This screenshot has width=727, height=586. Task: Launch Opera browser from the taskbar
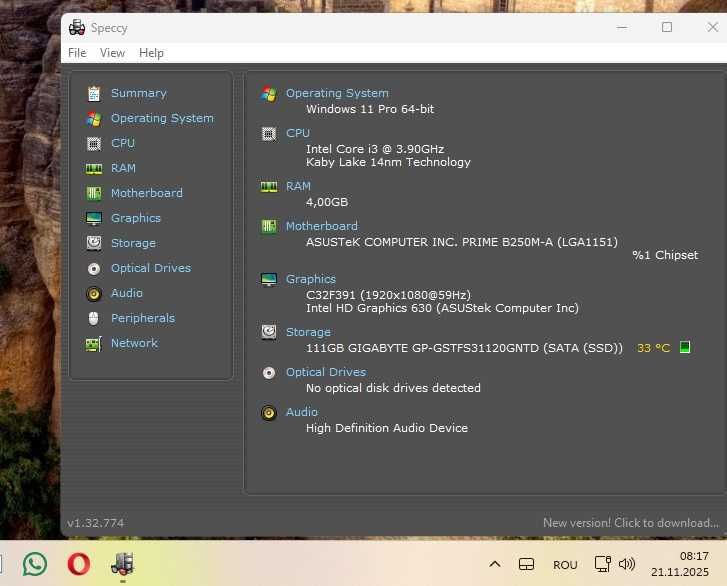point(79,564)
